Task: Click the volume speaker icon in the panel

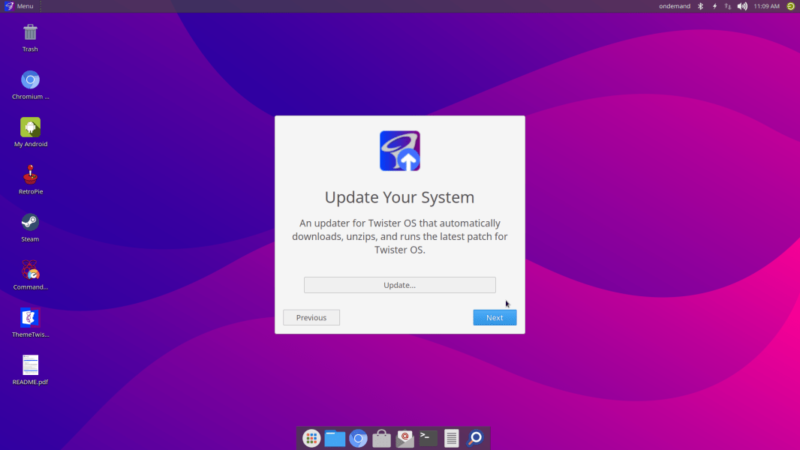Action: (x=742, y=6)
